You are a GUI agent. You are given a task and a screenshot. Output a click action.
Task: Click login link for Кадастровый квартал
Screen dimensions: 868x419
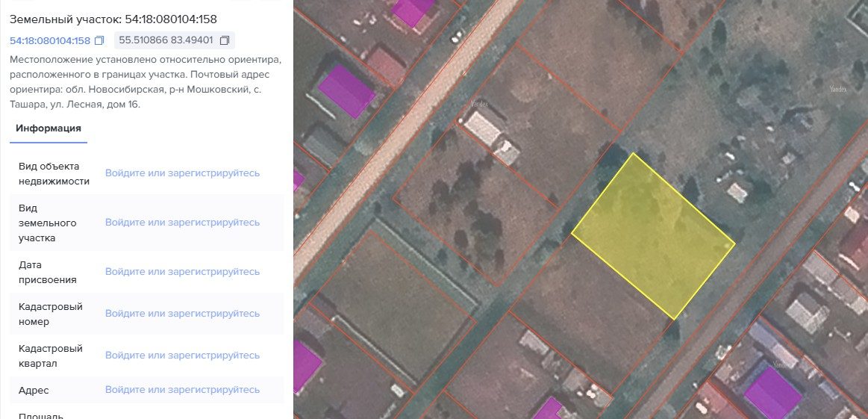click(x=182, y=356)
